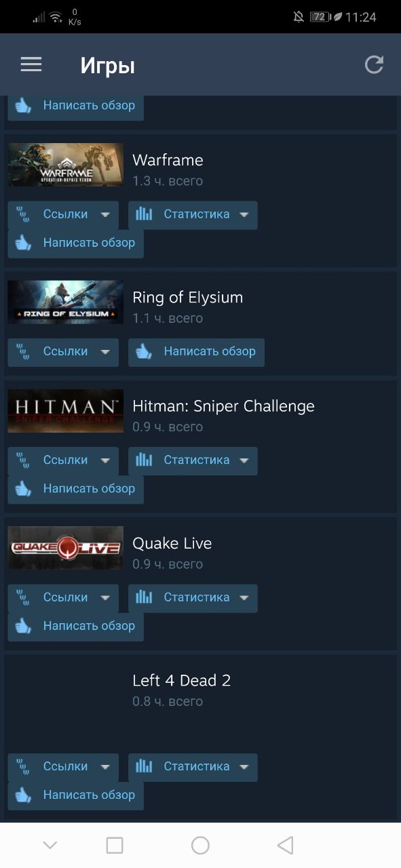
Task: Open Warframe game banner thumbnail
Action: 66,165
